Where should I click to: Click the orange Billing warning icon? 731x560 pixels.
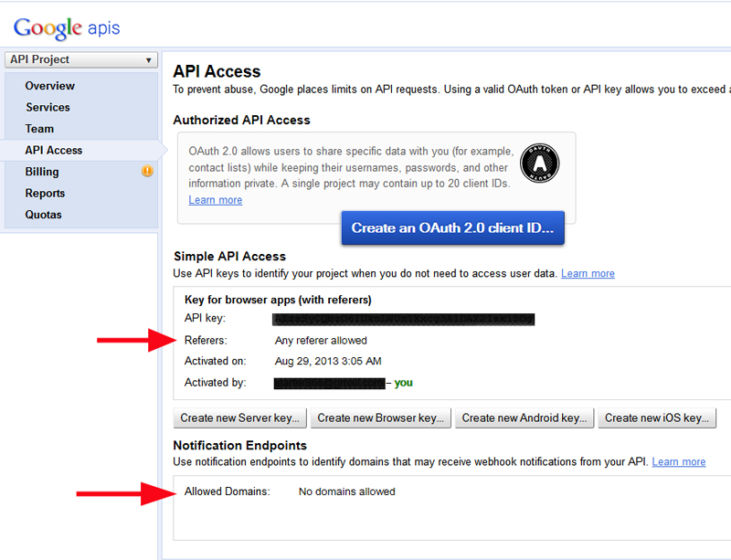(147, 171)
